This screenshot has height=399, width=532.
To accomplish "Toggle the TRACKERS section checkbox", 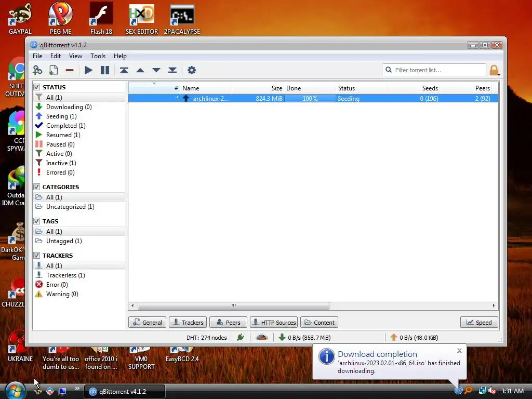I will [x=37, y=256].
